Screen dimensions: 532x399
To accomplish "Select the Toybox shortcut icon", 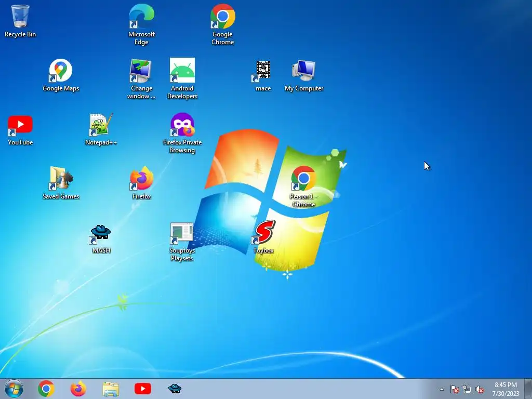I will pyautogui.click(x=263, y=237).
